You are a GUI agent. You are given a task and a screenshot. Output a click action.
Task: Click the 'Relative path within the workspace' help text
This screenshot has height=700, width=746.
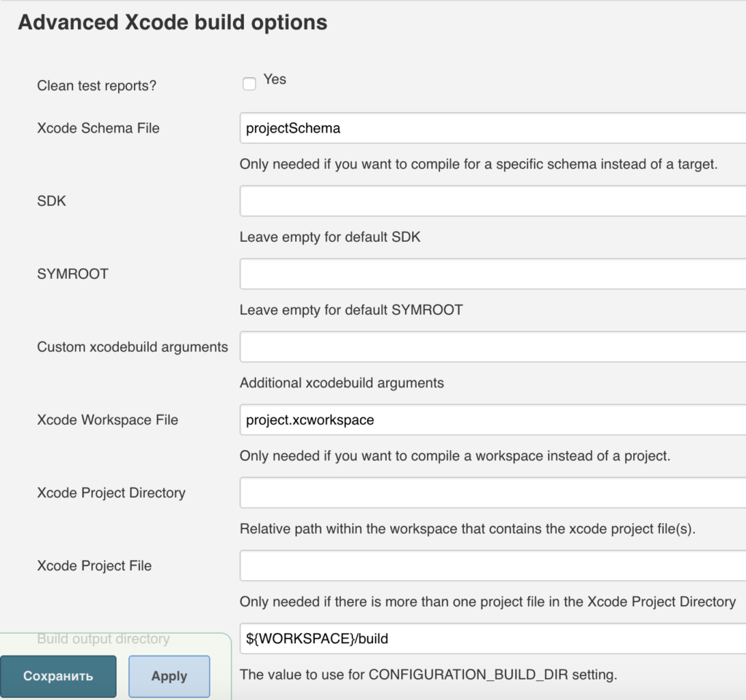pyautogui.click(x=468, y=529)
